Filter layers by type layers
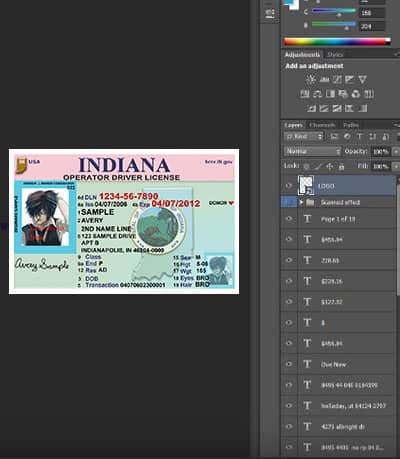Screen dimensions: 400x459 (x=359, y=136)
